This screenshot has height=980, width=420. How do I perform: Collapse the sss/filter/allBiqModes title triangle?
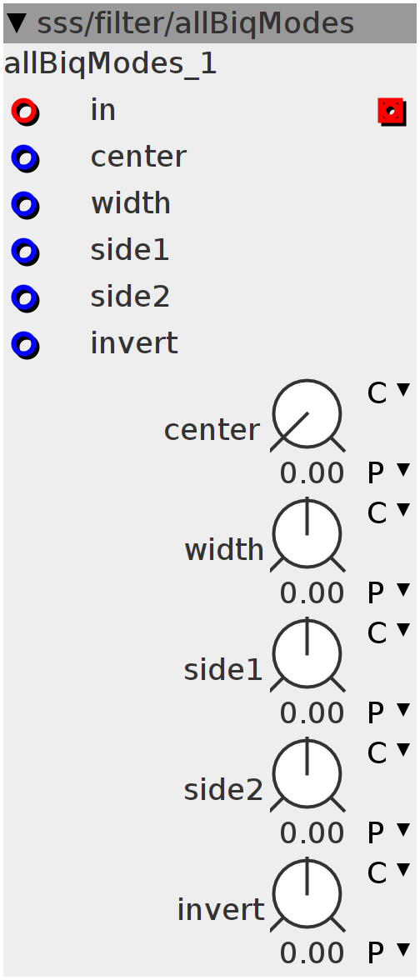tap(17, 23)
